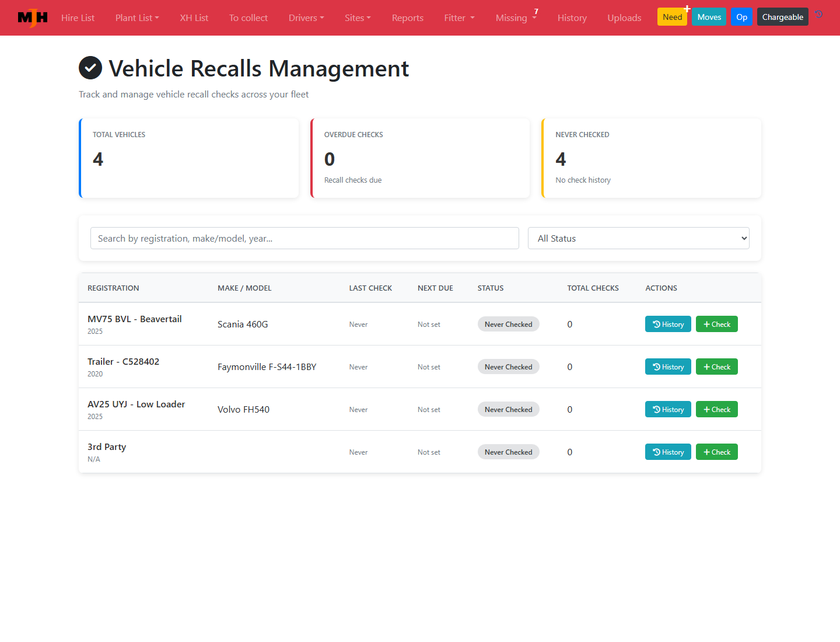Open the Reports nav item
Viewport: 840px width, 642px height.
408,18
